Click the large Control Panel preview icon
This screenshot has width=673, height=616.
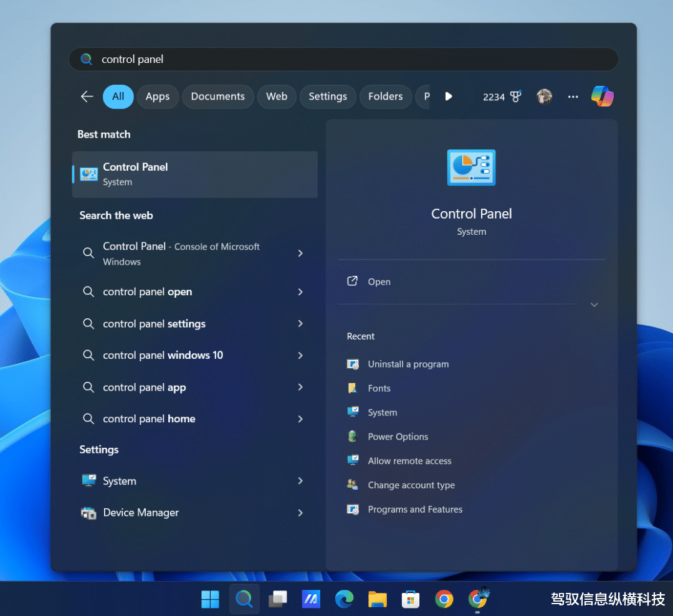tap(471, 168)
